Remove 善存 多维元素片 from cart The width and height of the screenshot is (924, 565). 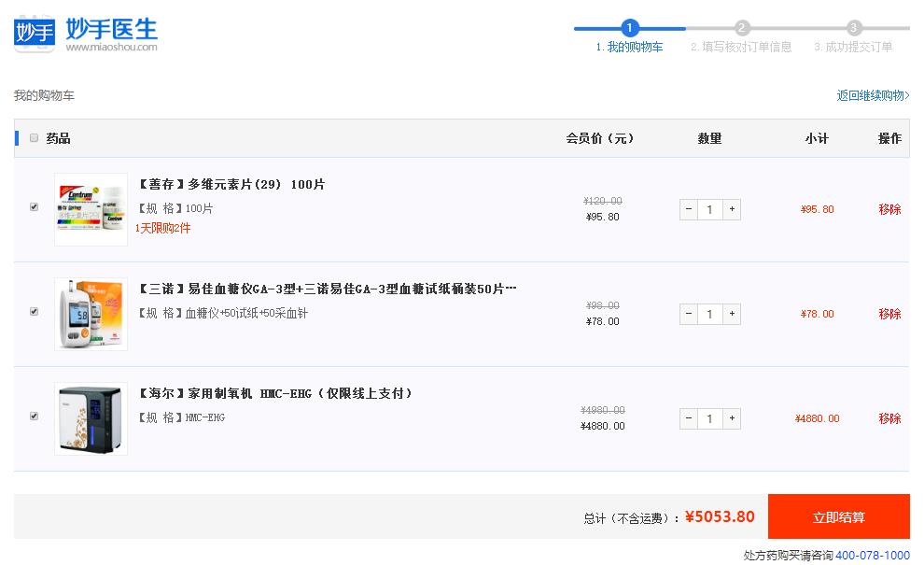tap(889, 209)
